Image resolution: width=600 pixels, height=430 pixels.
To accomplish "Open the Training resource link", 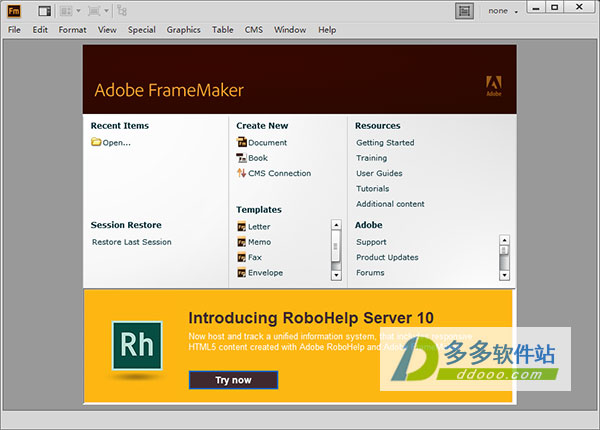I will 372,158.
